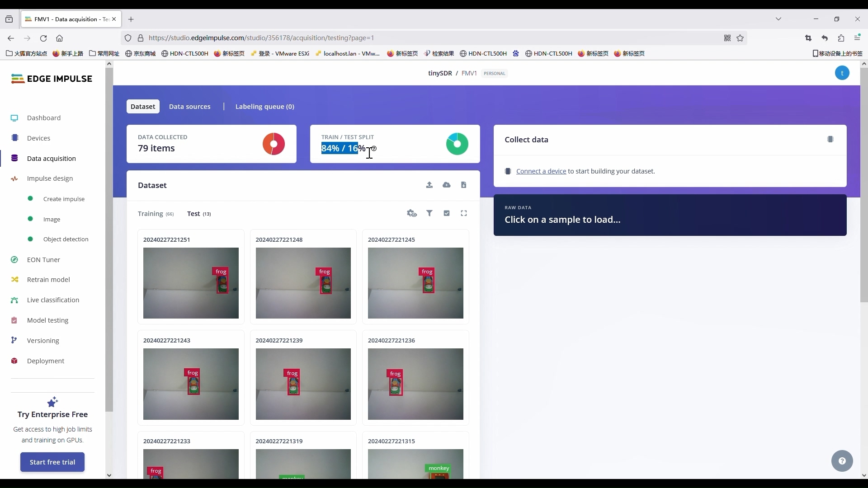Click the Collect data device icon
This screenshot has height=488, width=868.
click(x=830, y=140)
